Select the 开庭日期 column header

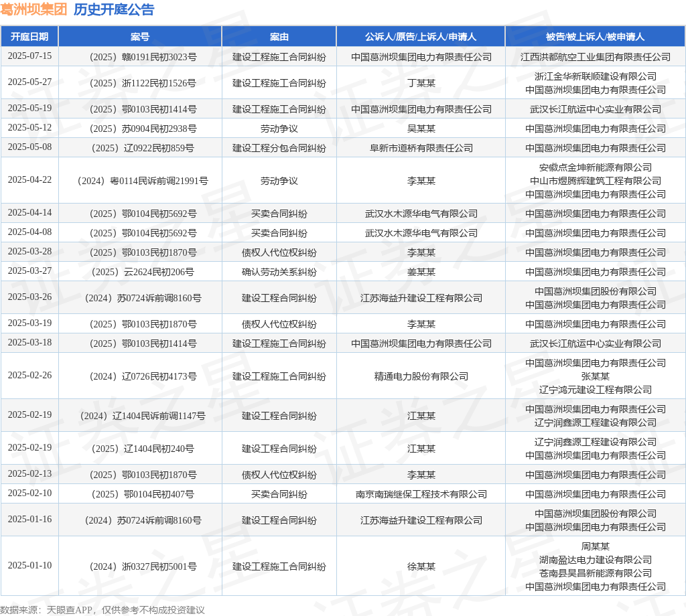click(x=29, y=37)
